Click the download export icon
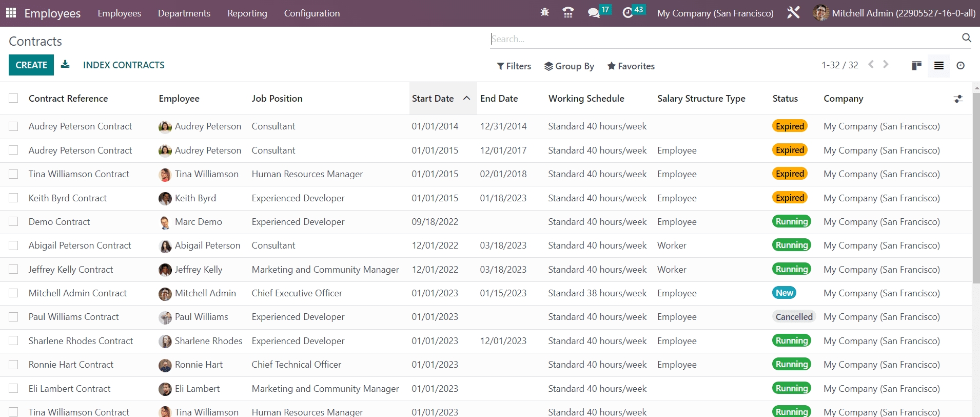Image resolution: width=980 pixels, height=417 pixels. click(65, 65)
